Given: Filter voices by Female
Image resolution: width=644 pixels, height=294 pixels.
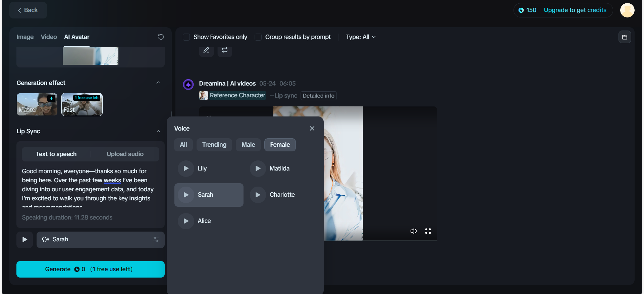Looking at the screenshot, I should (280, 145).
